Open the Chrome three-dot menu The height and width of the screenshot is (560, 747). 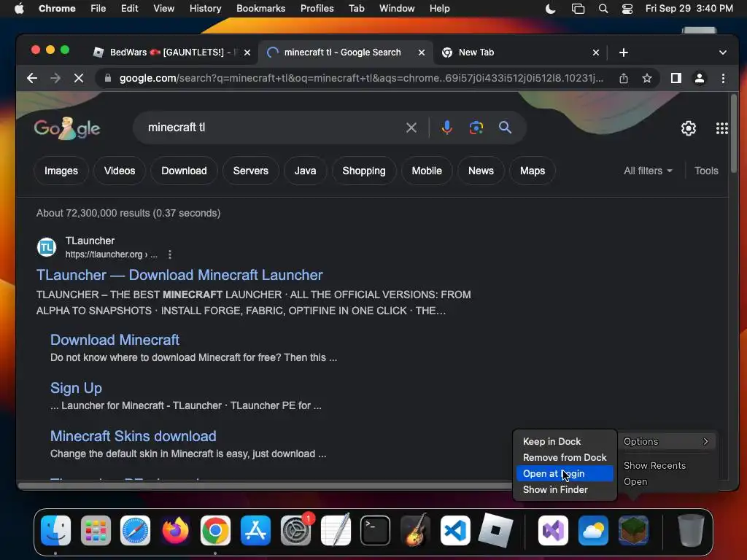(723, 78)
